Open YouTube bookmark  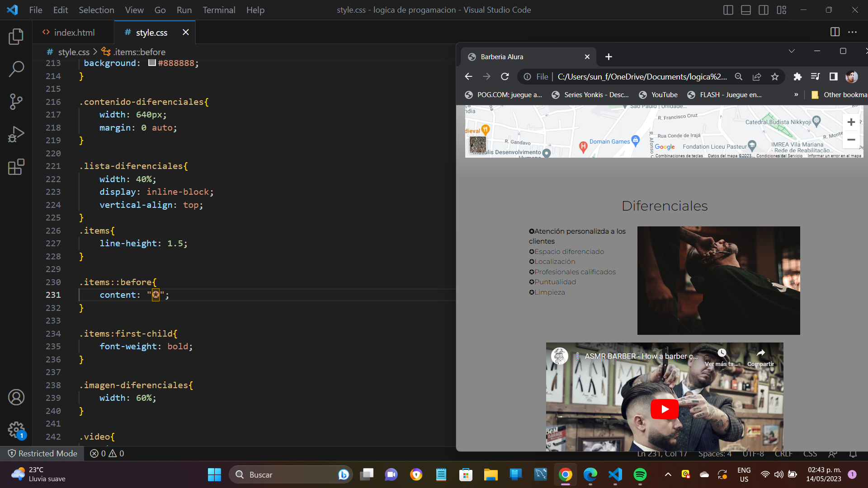(658, 95)
